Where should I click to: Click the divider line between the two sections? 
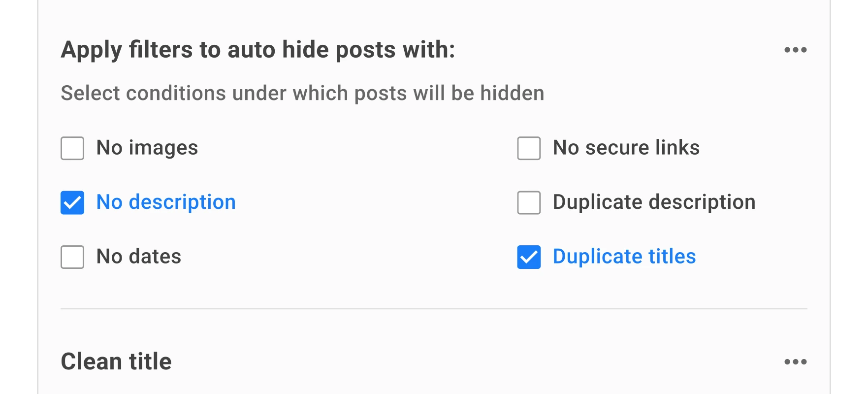(433, 309)
